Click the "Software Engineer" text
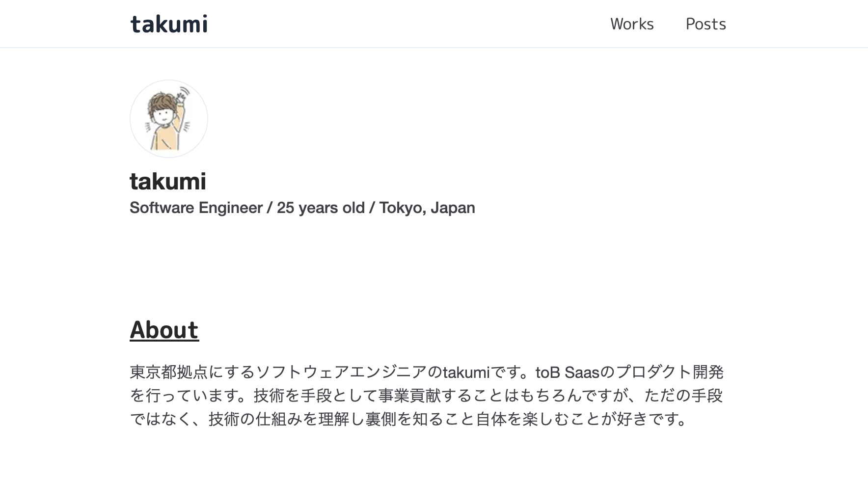 click(196, 208)
